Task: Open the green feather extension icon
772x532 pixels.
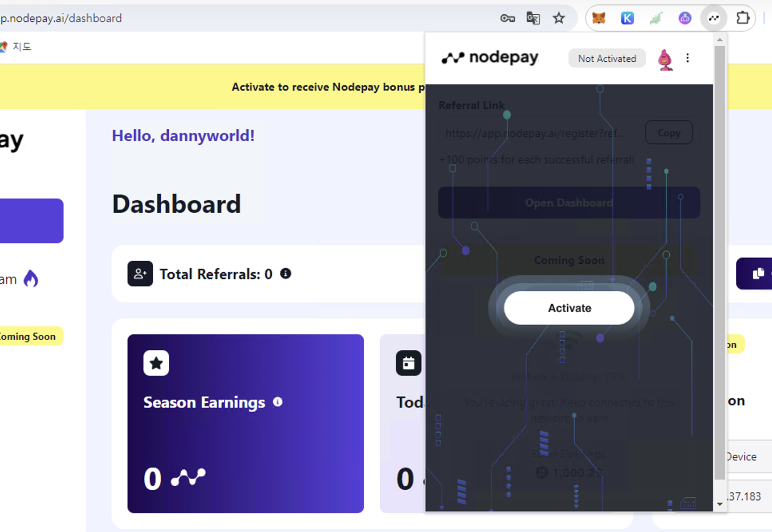Action: point(656,18)
